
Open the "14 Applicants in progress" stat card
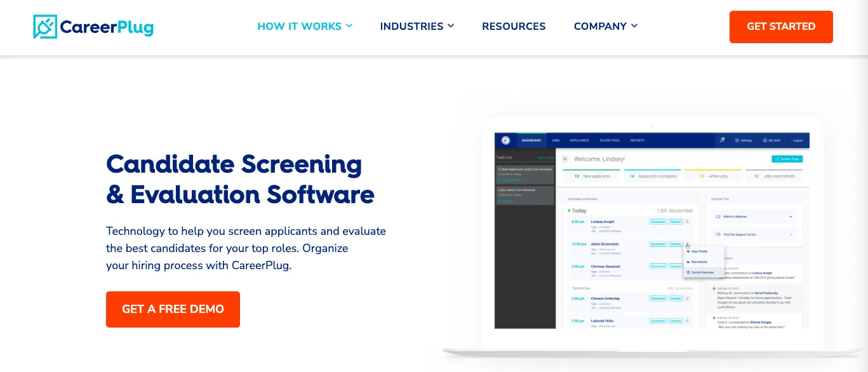tap(651, 176)
